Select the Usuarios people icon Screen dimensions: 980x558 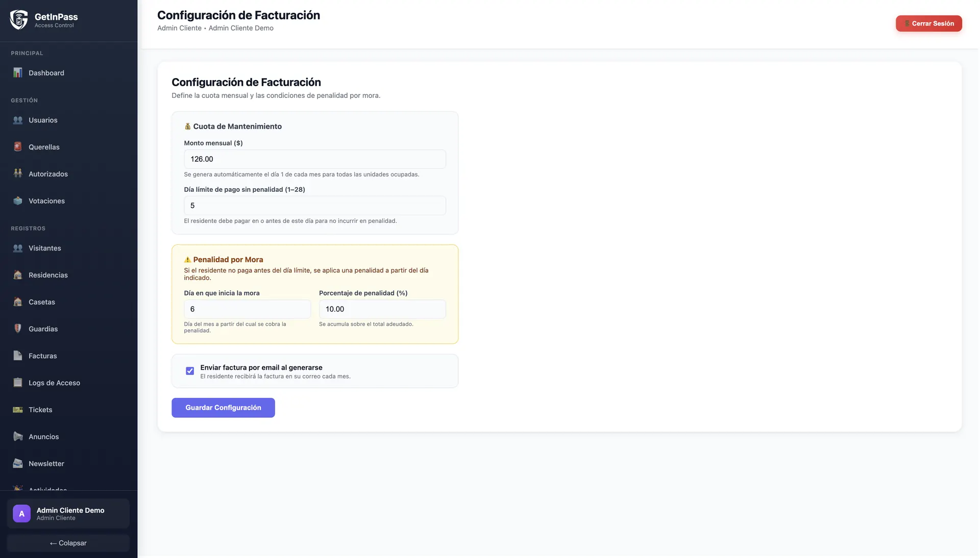18,120
